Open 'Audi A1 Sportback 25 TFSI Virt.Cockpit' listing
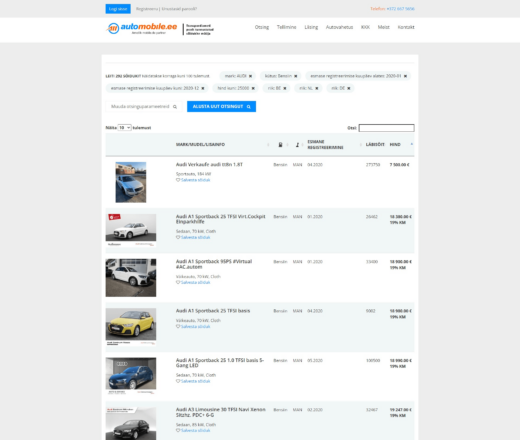Viewport: 520px width, 440px height. [220, 219]
